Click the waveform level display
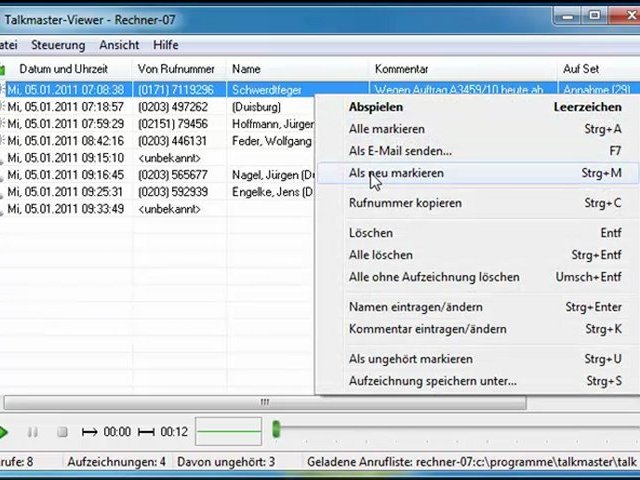The height and width of the screenshot is (480, 640). (x=228, y=432)
